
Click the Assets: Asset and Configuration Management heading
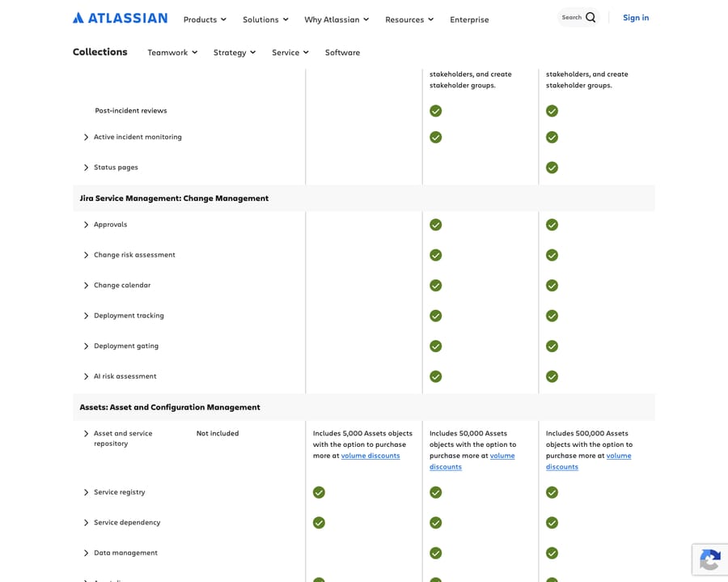(x=170, y=407)
